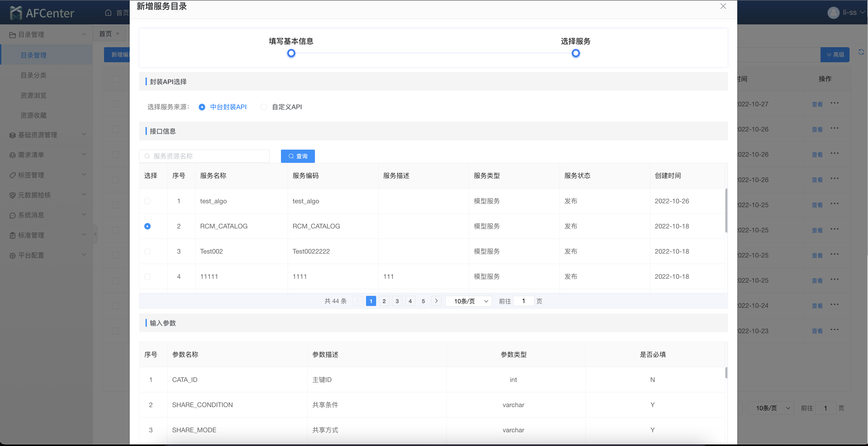Image resolution: width=868 pixels, height=446 pixels.
Task: Check background checkbox on 2022-10-23 row
Action: pyautogui.click(x=115, y=331)
